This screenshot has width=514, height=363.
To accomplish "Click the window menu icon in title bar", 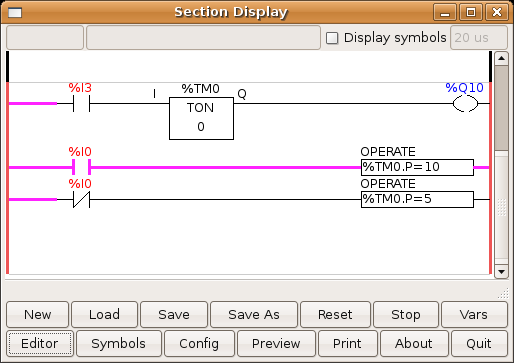I will pos(15,13).
